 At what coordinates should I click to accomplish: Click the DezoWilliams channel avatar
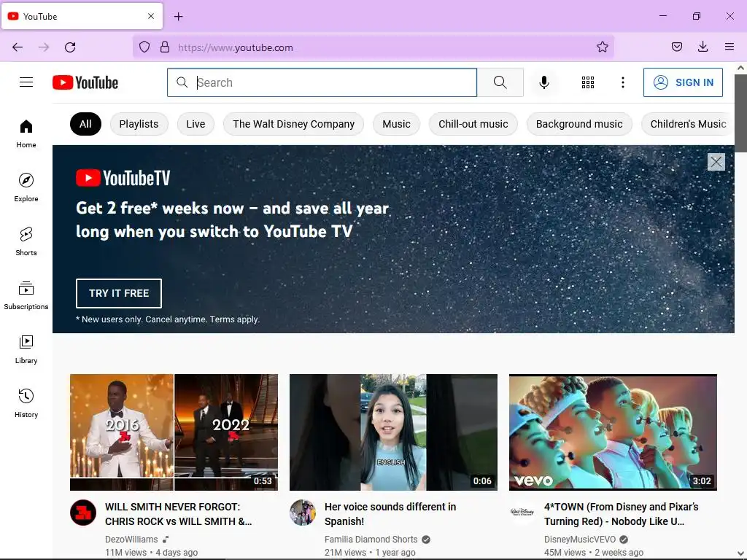click(83, 513)
